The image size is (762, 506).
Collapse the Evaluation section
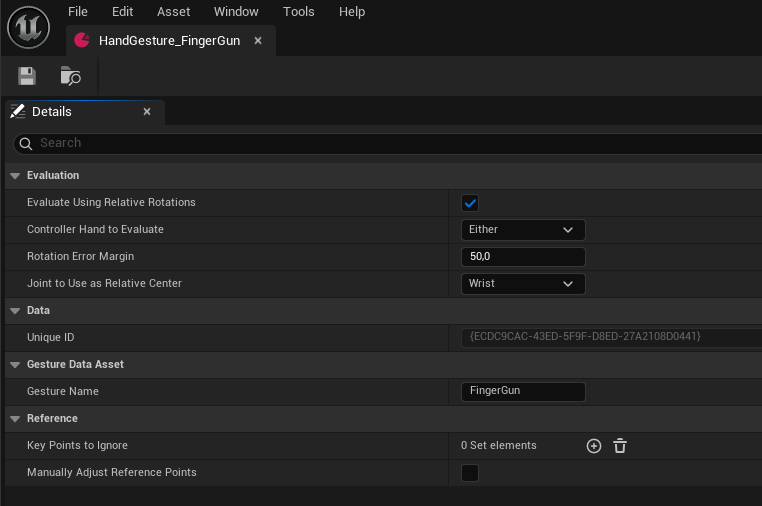(x=15, y=175)
